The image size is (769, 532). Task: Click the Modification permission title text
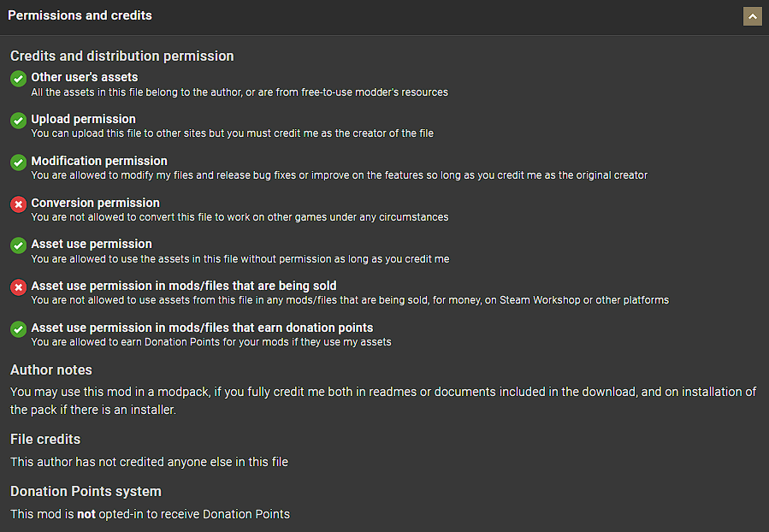pos(99,161)
